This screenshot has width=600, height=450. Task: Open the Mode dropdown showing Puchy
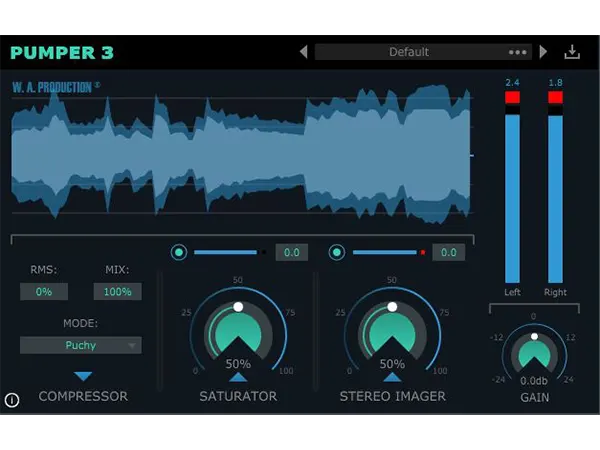(x=81, y=346)
